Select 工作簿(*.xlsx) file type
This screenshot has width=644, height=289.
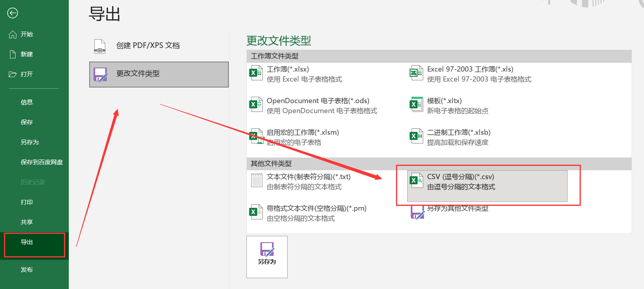click(327, 74)
